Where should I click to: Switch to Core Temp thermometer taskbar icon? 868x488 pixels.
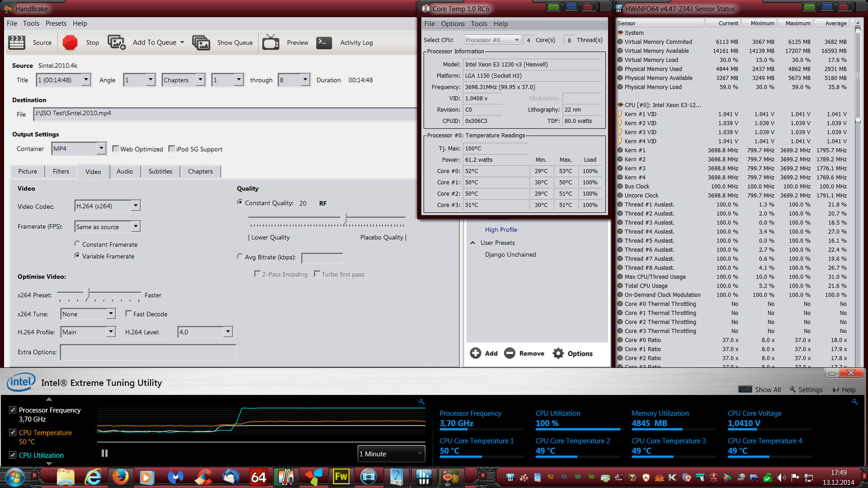tap(286, 477)
